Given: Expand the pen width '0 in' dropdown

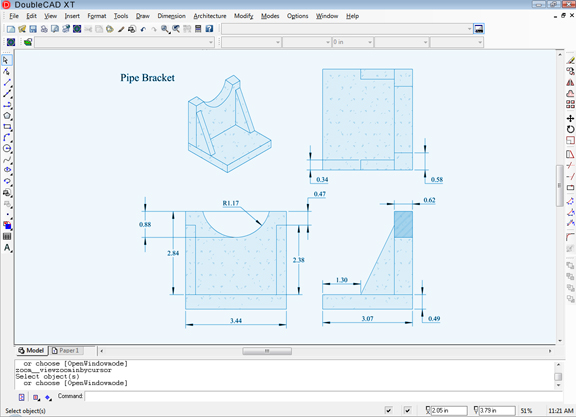Looking at the screenshot, I should click(352, 42).
